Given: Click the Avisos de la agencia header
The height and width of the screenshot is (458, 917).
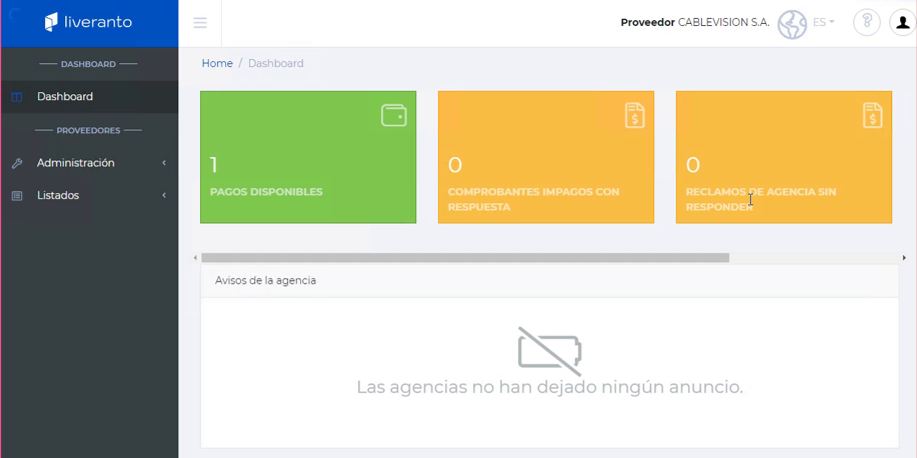Looking at the screenshot, I should pos(549,281).
